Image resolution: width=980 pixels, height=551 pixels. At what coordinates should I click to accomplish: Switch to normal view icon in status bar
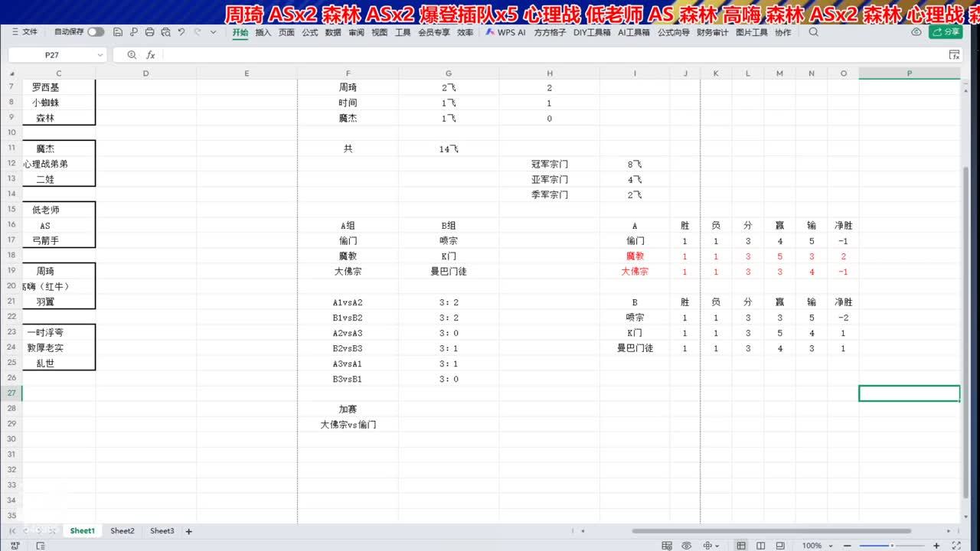741,546
